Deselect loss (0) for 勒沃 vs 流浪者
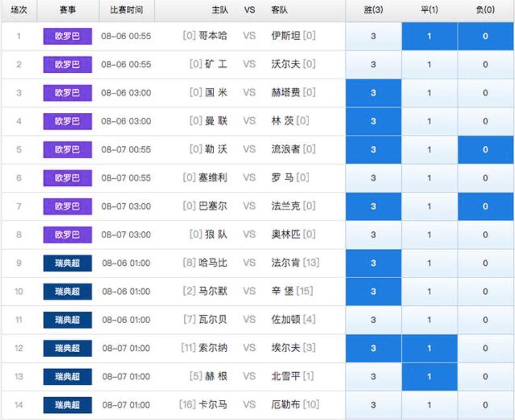Viewport: 515px width, 420px height. click(486, 149)
